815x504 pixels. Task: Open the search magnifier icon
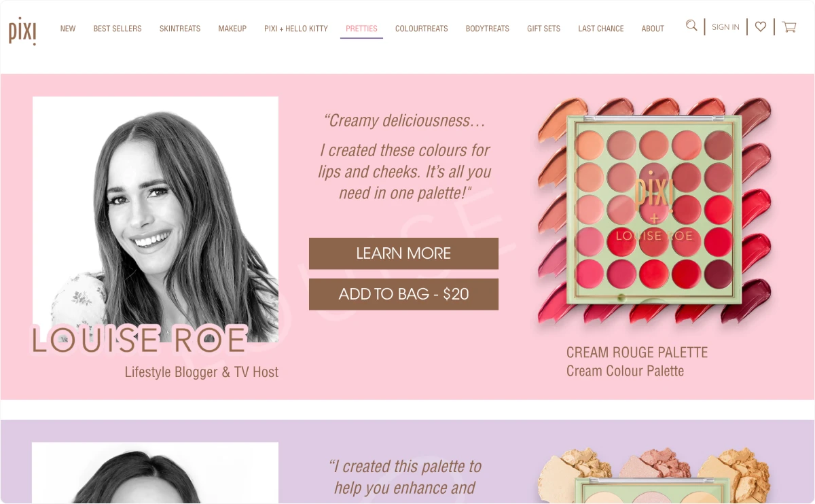tap(691, 26)
